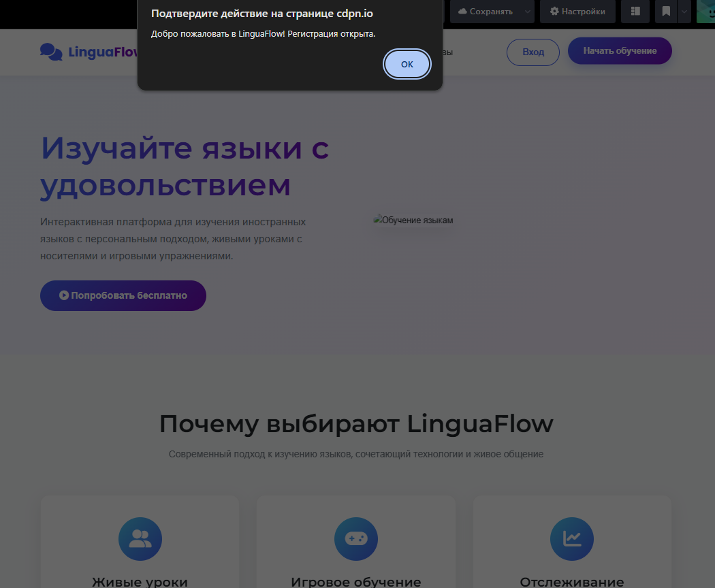Click the smiley avatar in the top-right corner
715x588 pixels.
(708, 11)
